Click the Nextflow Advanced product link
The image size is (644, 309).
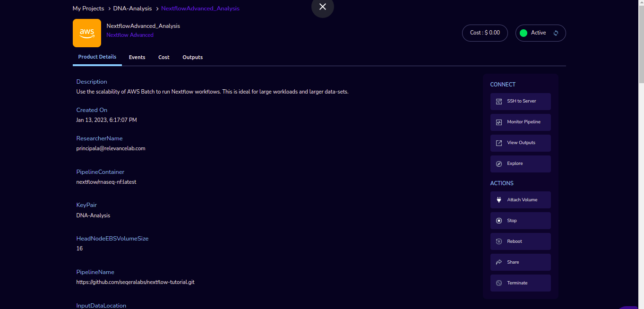[x=130, y=35]
